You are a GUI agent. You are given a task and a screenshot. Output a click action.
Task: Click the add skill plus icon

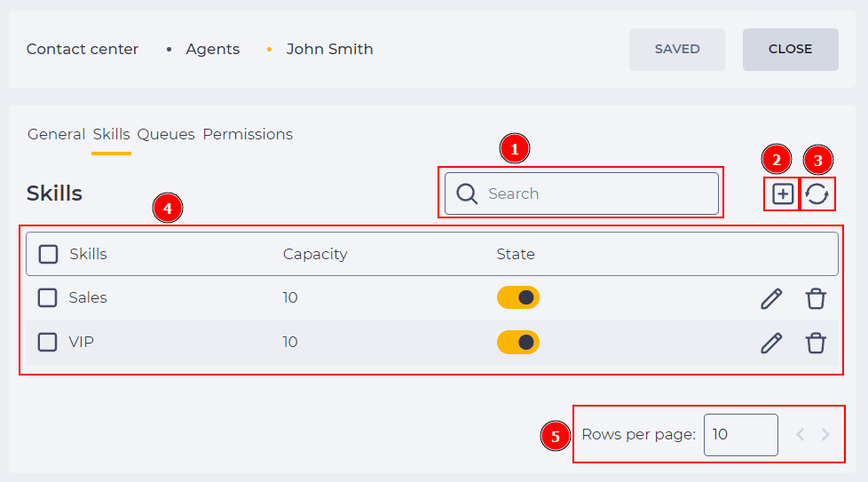click(x=782, y=194)
